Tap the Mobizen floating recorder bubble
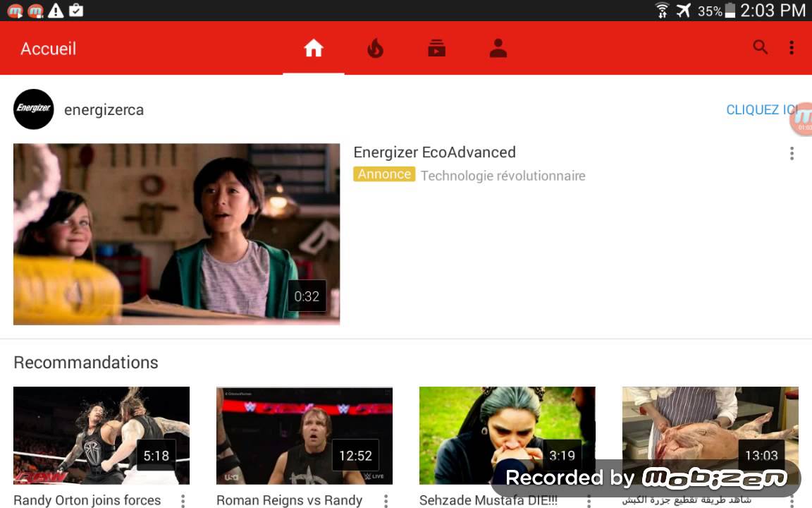The image size is (812, 508). click(801, 119)
